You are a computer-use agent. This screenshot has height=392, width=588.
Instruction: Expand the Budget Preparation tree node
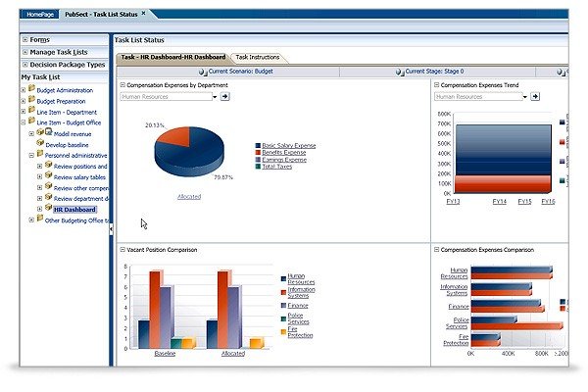click(x=24, y=101)
